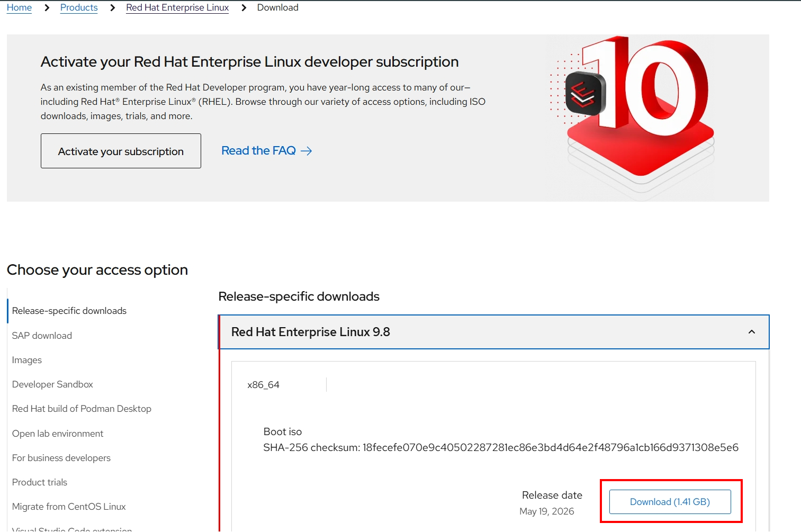This screenshot has width=801, height=532.
Task: Select Images access option
Action: point(27,360)
